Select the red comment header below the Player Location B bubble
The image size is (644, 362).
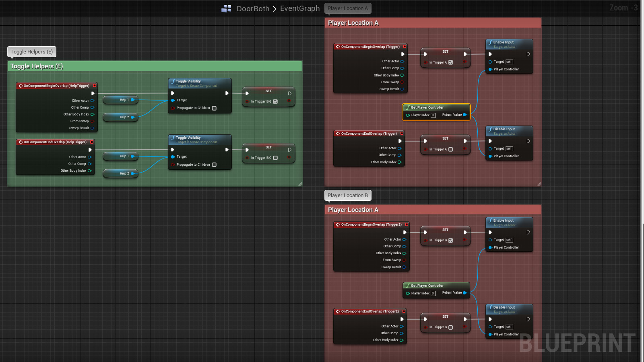click(x=433, y=210)
